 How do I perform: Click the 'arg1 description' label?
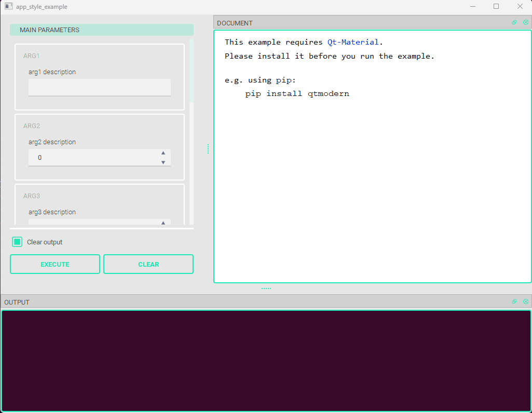pyautogui.click(x=52, y=72)
